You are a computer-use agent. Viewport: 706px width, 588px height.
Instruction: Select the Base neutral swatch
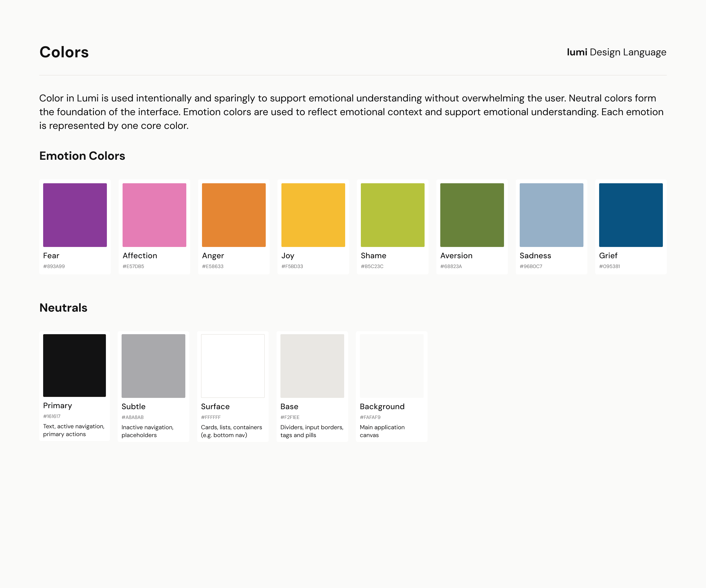(x=312, y=366)
